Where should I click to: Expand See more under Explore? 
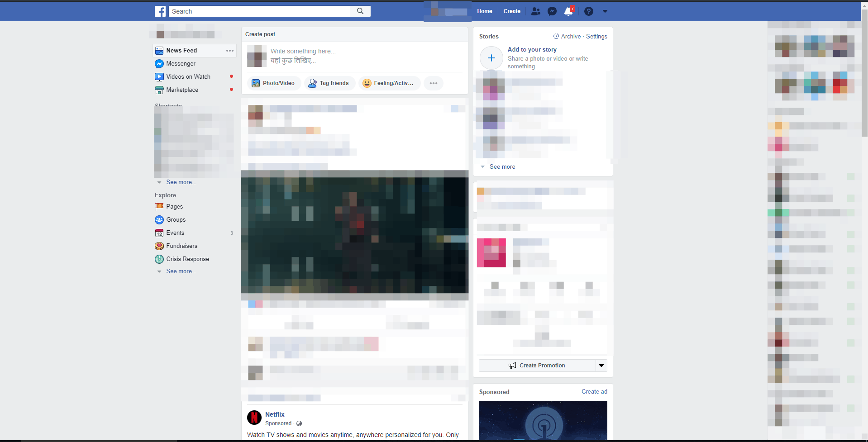(181, 271)
